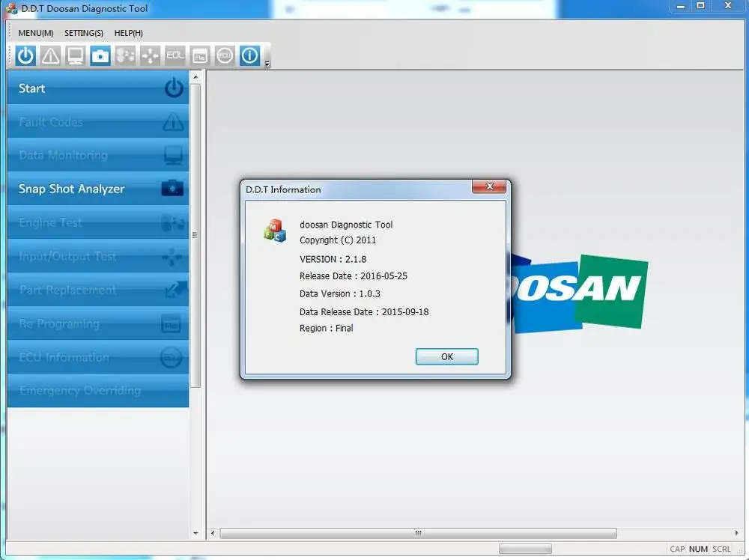
Task: Click the NUM indicator in the status bar
Action: click(x=698, y=549)
